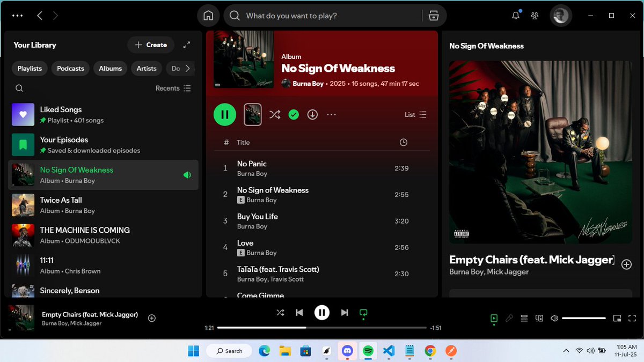The width and height of the screenshot is (644, 362).
Task: Filter library by Albums
Action: click(x=110, y=69)
